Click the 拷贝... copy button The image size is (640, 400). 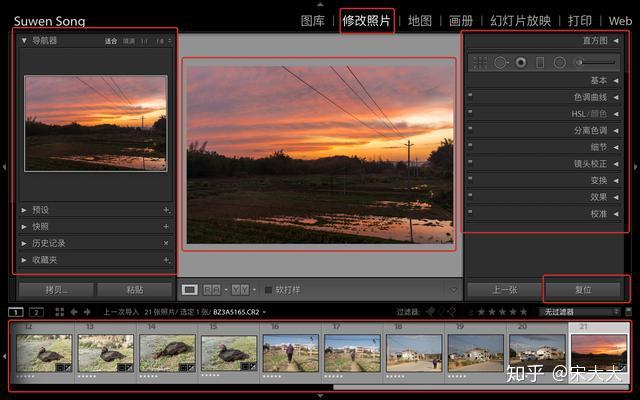pos(56,290)
